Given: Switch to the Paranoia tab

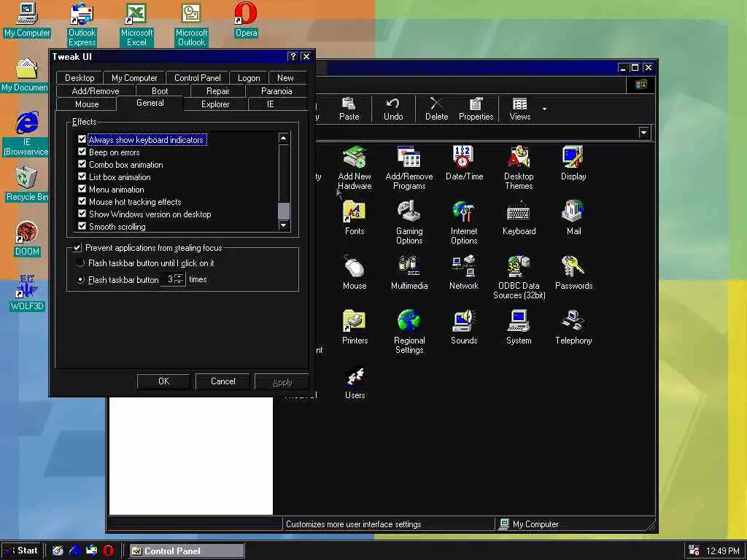Looking at the screenshot, I should click(276, 91).
